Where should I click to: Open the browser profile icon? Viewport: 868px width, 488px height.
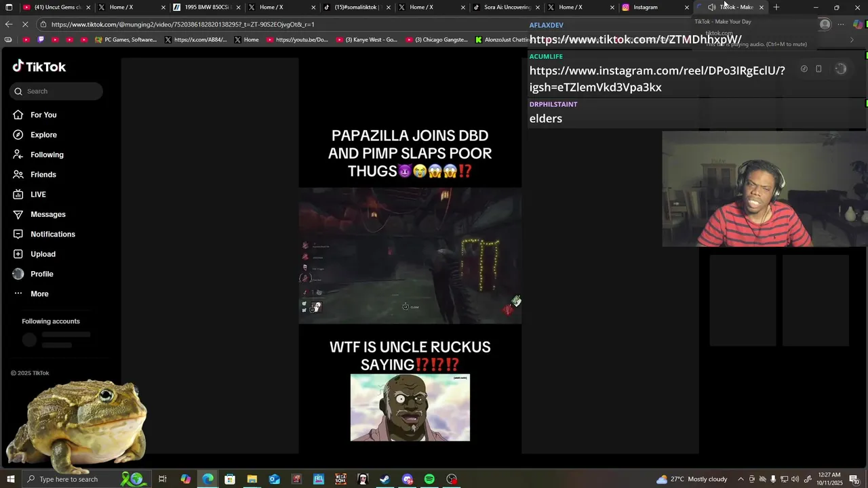[x=825, y=24]
